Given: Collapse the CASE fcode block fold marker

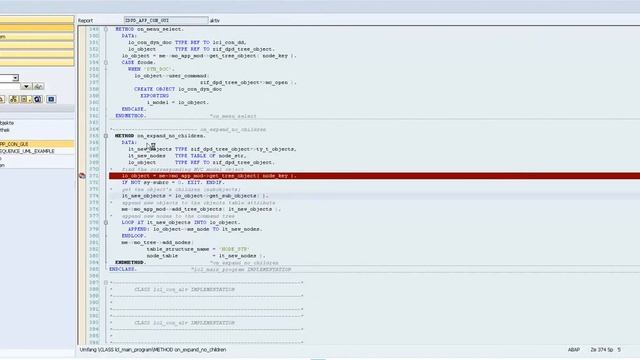Looking at the screenshot, I should (x=106, y=62).
